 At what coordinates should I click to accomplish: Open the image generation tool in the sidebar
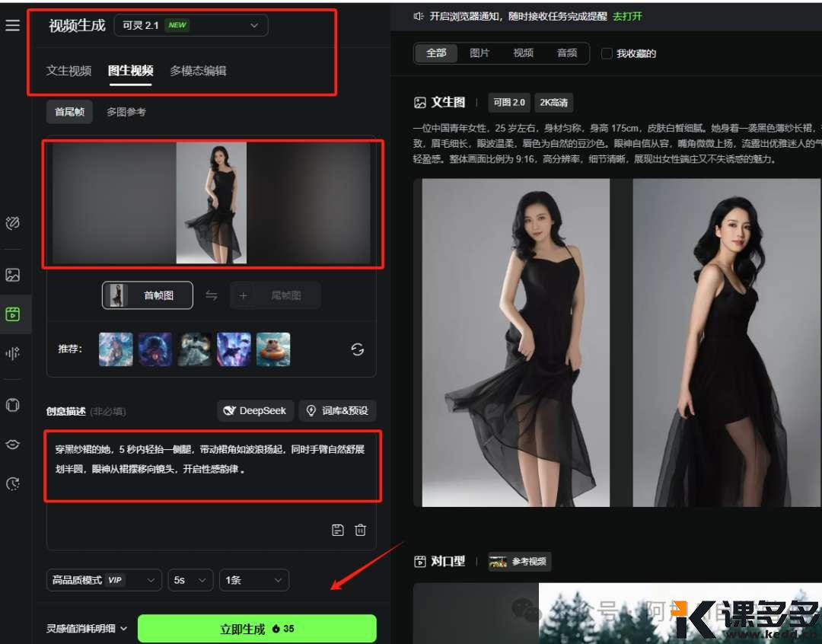coord(12,275)
